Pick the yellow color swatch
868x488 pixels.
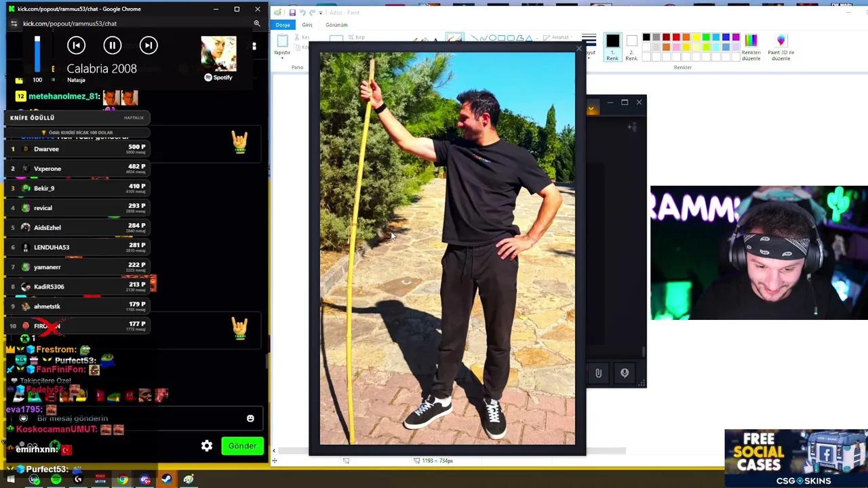(x=696, y=37)
